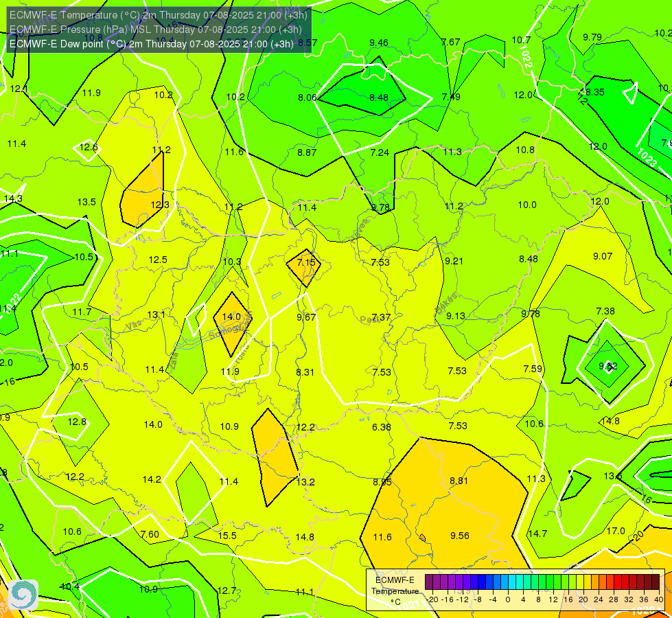Click the 12.7 dew point value
Screen dimensions: 672x618
(227, 591)
